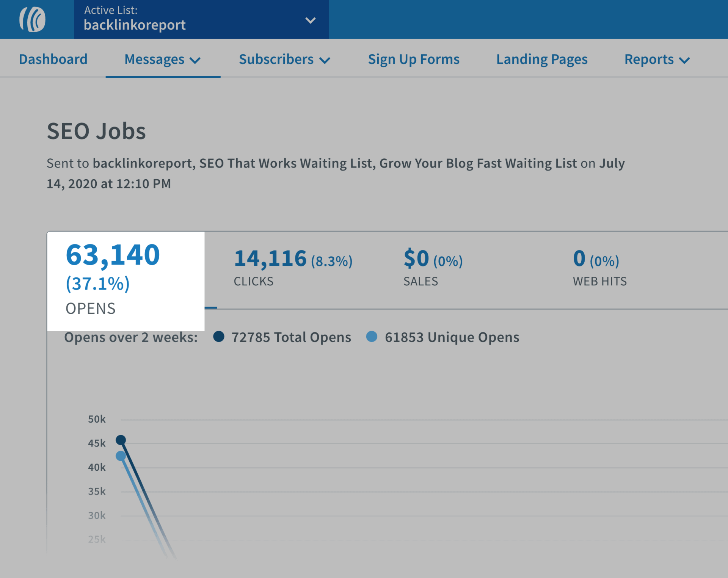Expand the Reports chevron arrow
The height and width of the screenshot is (578, 728).
tap(684, 60)
